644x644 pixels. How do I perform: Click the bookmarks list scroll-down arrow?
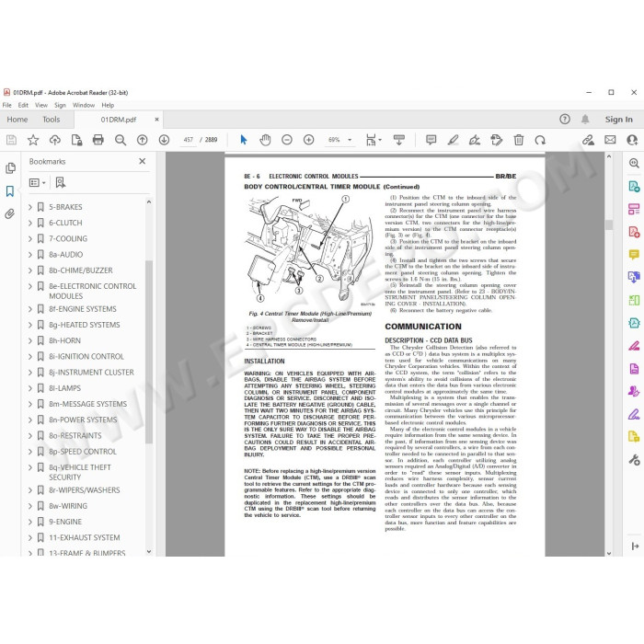click(149, 552)
